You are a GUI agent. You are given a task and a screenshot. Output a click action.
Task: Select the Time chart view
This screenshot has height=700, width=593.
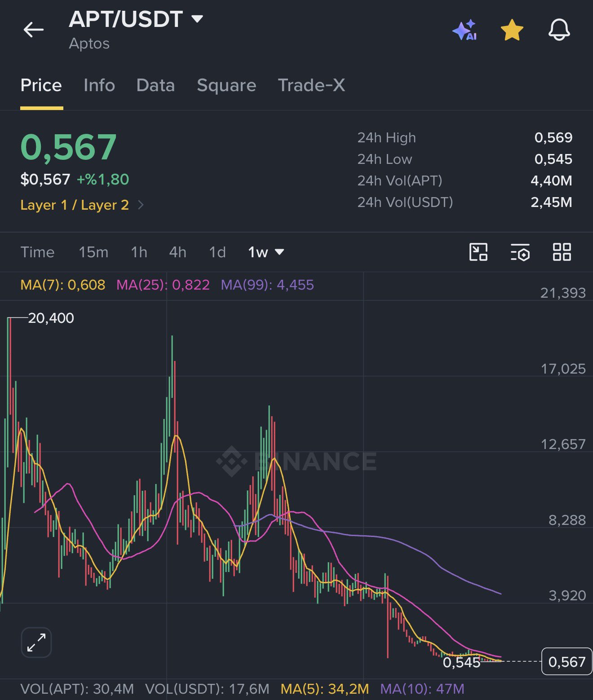37,252
